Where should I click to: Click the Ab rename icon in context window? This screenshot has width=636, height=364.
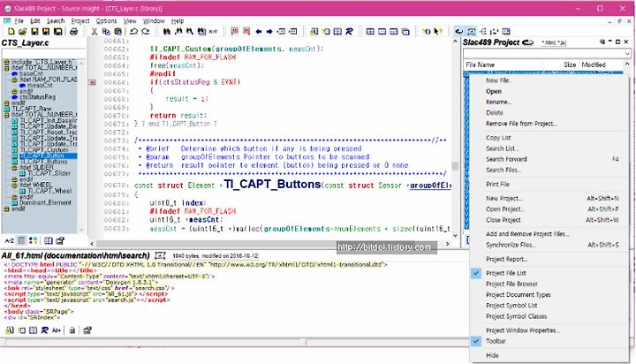tap(57, 330)
